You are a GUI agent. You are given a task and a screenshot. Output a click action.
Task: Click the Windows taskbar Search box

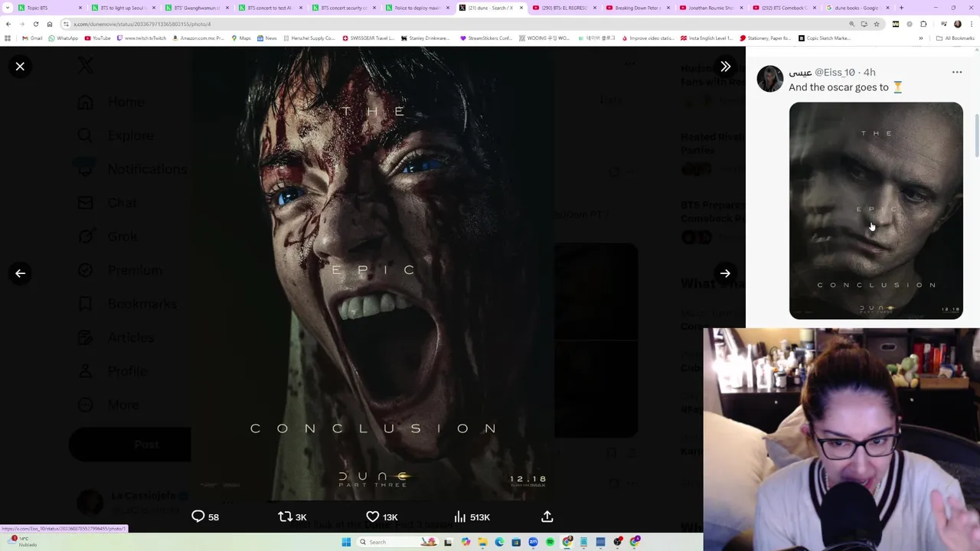point(397,542)
